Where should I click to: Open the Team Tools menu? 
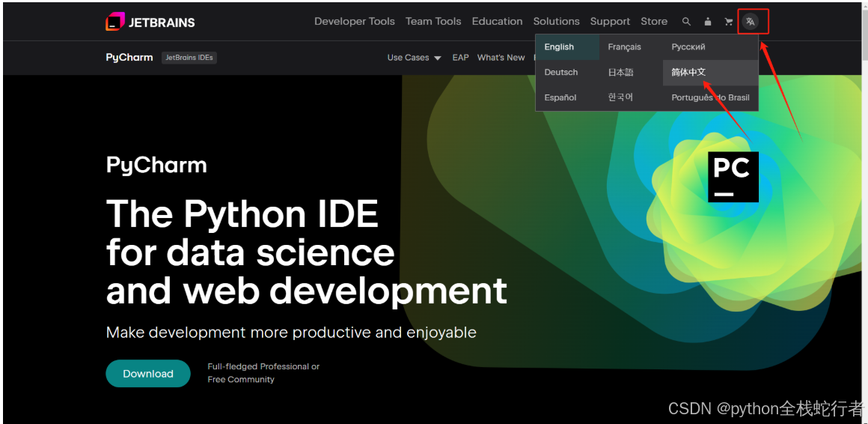(x=433, y=22)
